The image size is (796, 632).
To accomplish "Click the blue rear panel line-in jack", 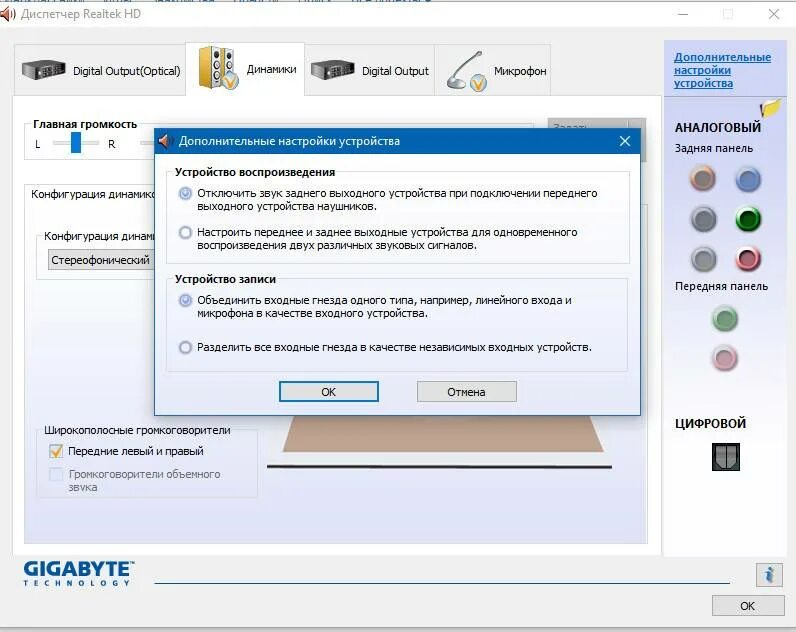I will click(x=748, y=179).
